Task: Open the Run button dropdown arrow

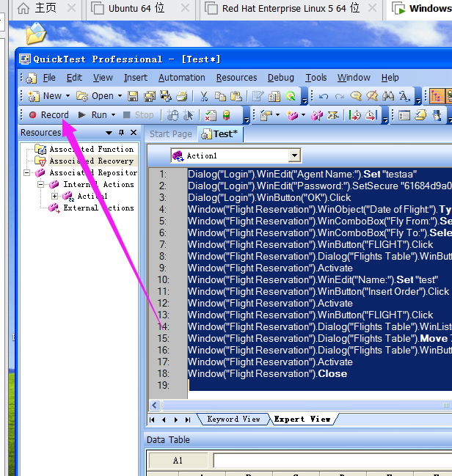Action: tap(113, 115)
